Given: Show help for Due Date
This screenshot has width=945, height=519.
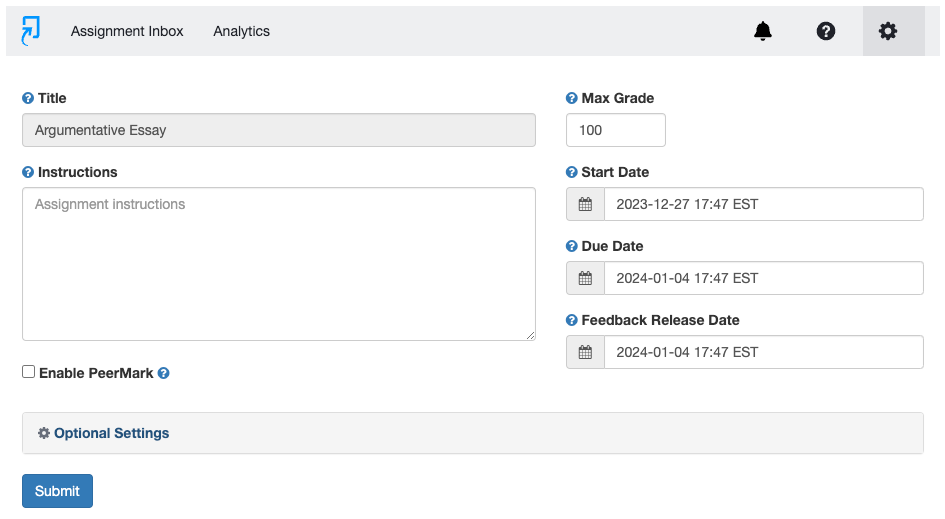Looking at the screenshot, I should [x=571, y=246].
